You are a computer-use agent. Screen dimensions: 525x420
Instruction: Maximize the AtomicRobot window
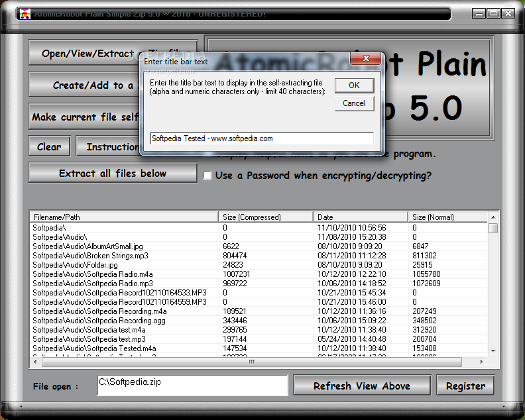pos(493,13)
